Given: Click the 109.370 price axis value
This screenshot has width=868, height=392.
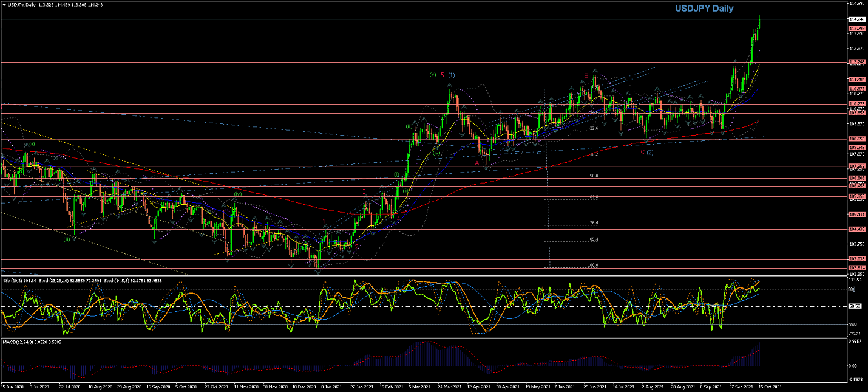Looking at the screenshot, I should [856, 124].
